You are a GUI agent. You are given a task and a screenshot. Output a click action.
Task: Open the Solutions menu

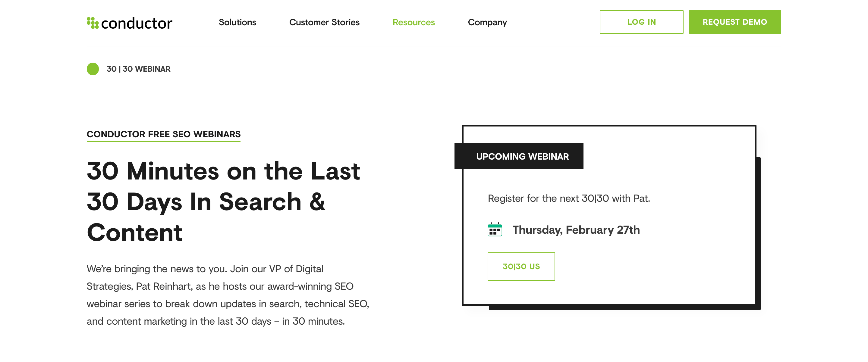coord(237,22)
